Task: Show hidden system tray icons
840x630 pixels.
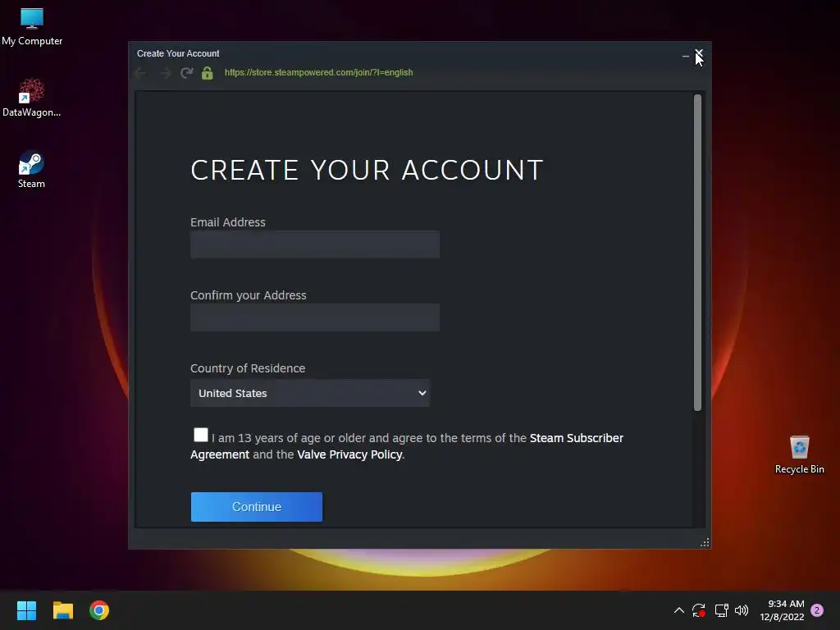Action: [678, 610]
